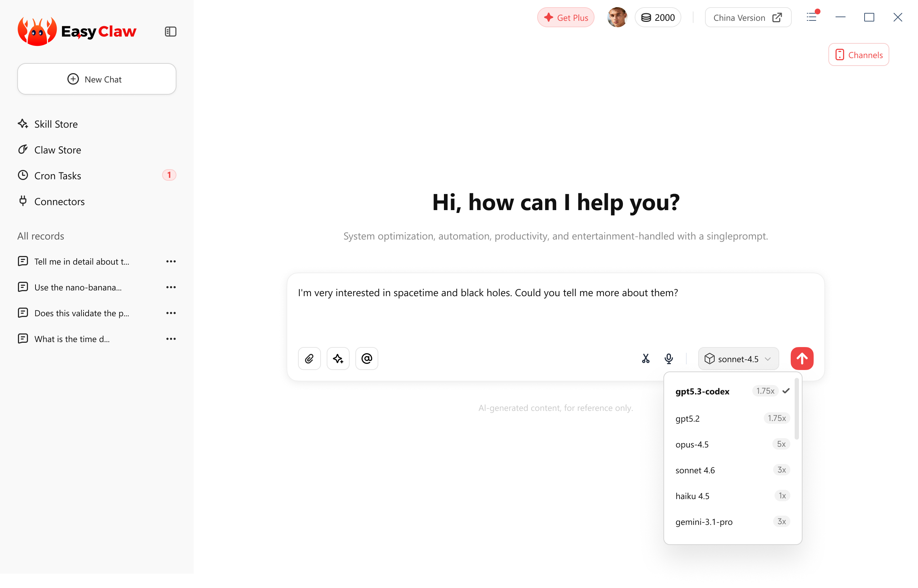Screen dimensions: 918x588
Task: Click the Cron Tasks notification badge
Action: click(169, 175)
